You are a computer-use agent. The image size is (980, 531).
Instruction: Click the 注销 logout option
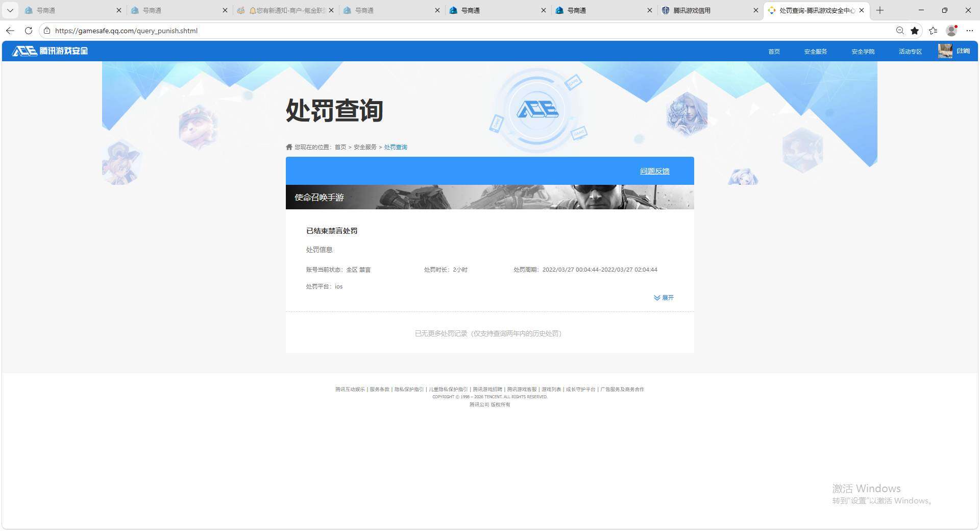point(964,51)
